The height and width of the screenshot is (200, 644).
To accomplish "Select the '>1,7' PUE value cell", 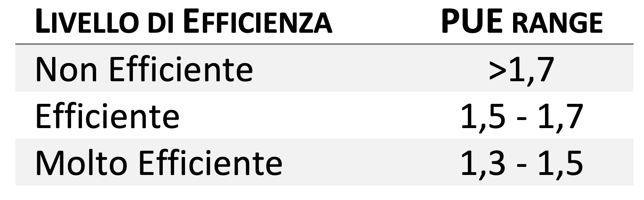I will point(522,69).
